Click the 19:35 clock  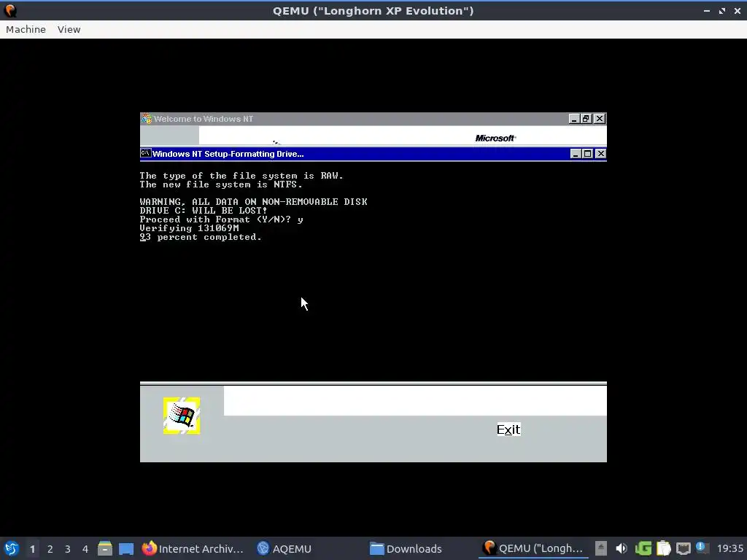pos(729,548)
